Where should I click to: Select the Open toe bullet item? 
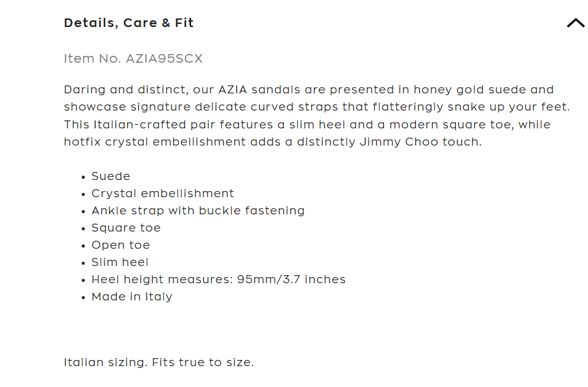[x=120, y=245]
